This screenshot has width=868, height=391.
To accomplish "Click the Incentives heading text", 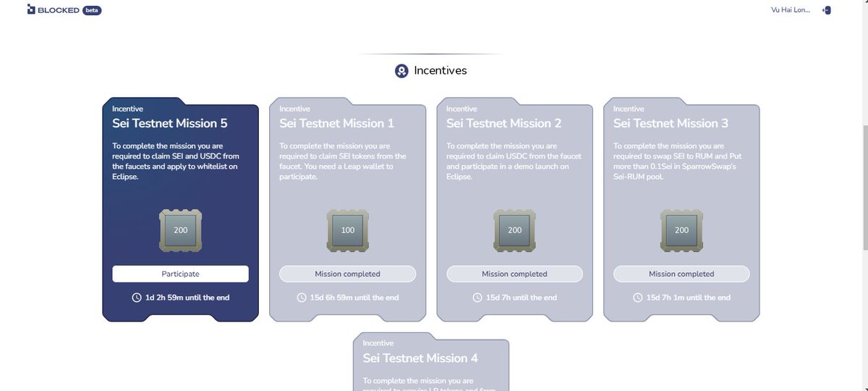I will coord(441,71).
